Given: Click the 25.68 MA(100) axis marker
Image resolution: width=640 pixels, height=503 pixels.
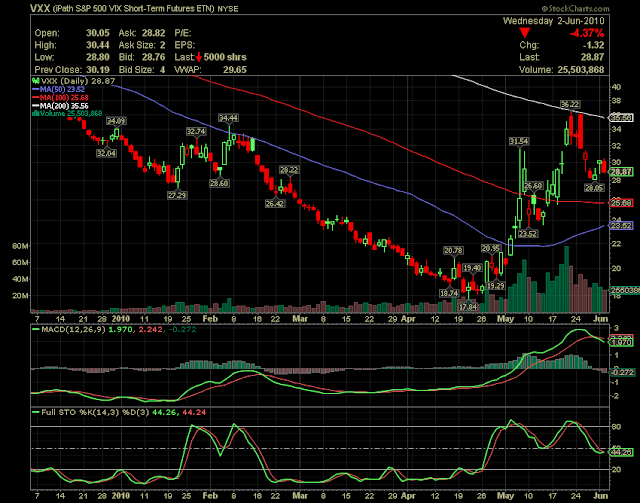Looking at the screenshot, I should pyautogui.click(x=621, y=203).
